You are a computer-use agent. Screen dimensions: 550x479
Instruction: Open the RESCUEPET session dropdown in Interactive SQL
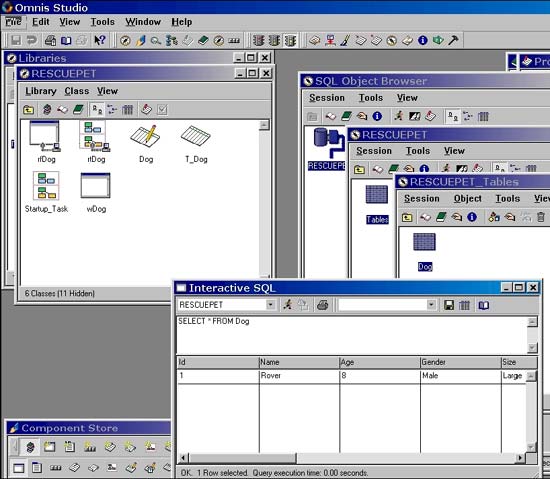pyautogui.click(x=270, y=305)
